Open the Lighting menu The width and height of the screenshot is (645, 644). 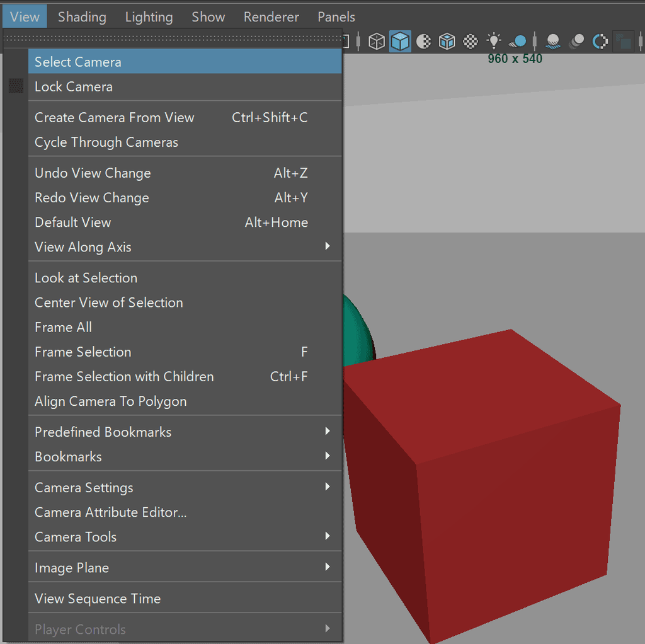click(x=149, y=17)
